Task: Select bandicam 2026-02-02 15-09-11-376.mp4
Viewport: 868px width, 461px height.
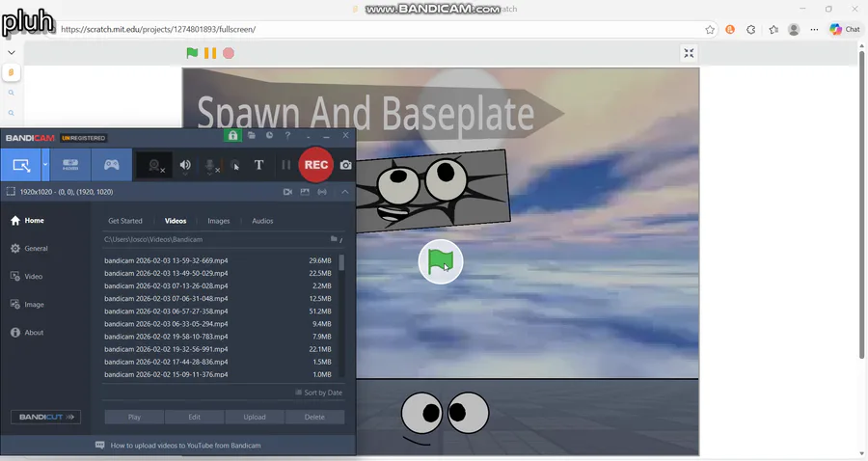Action: click(218, 374)
